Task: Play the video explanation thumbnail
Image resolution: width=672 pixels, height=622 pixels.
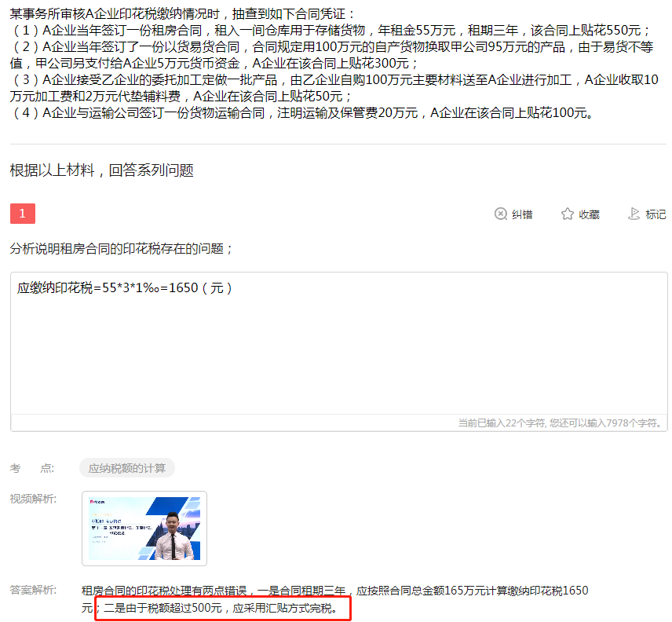Action: point(144,528)
